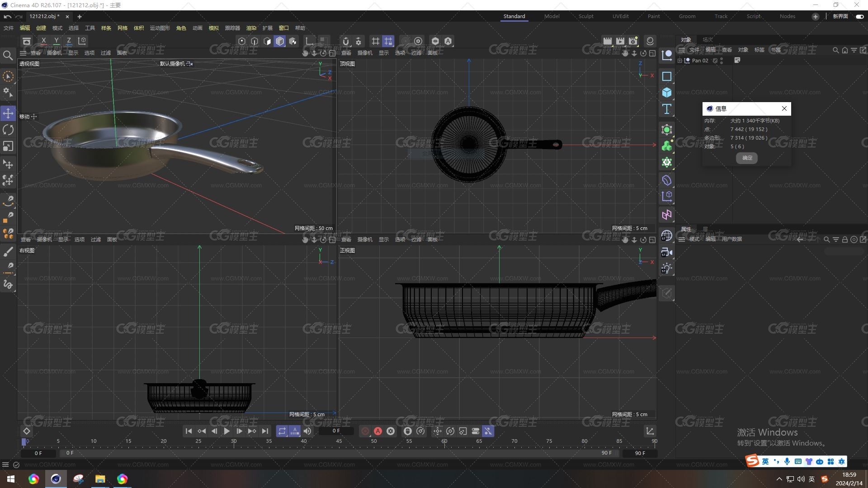Toggle Pan 02 visibility dots

tap(722, 61)
